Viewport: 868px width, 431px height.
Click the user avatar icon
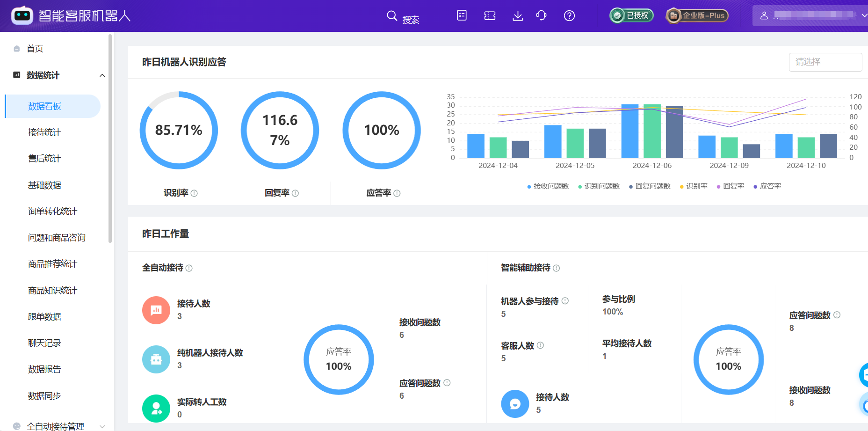tap(764, 15)
